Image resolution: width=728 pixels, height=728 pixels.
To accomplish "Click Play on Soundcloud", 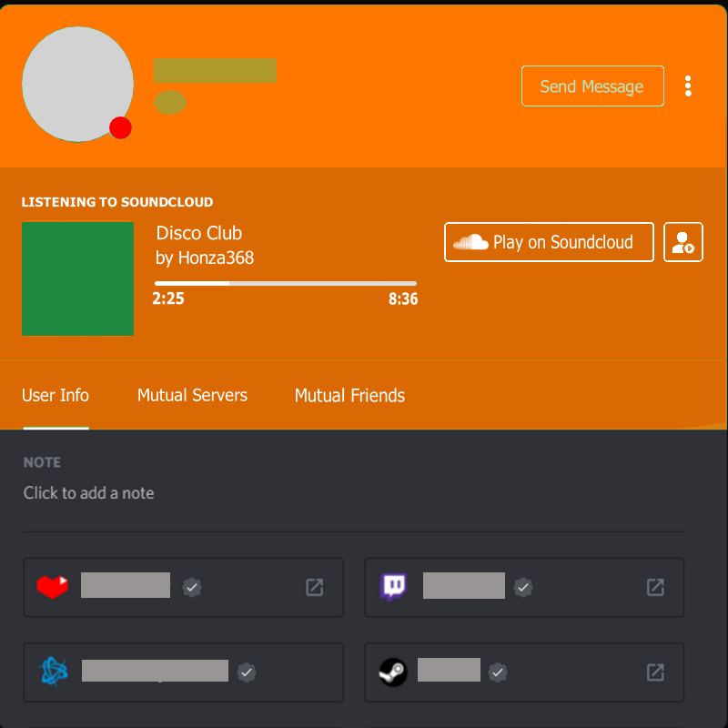I will 549,242.
